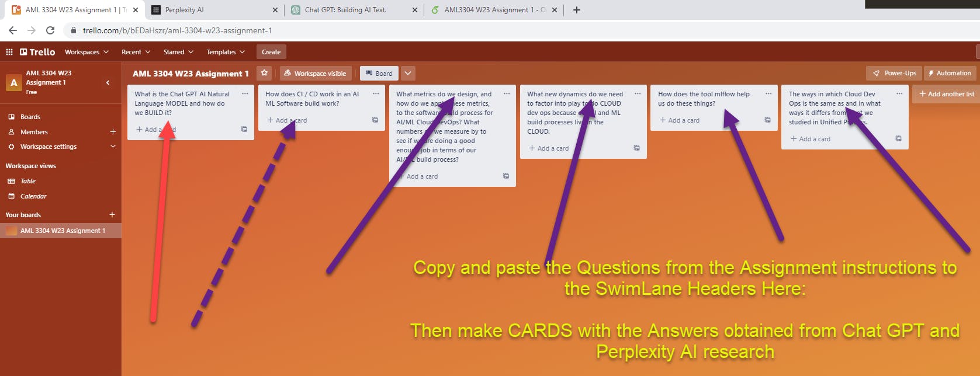The width and height of the screenshot is (980, 376).
Task: Star the AML 3304 W23 Assignment 1 board
Action: 265,73
